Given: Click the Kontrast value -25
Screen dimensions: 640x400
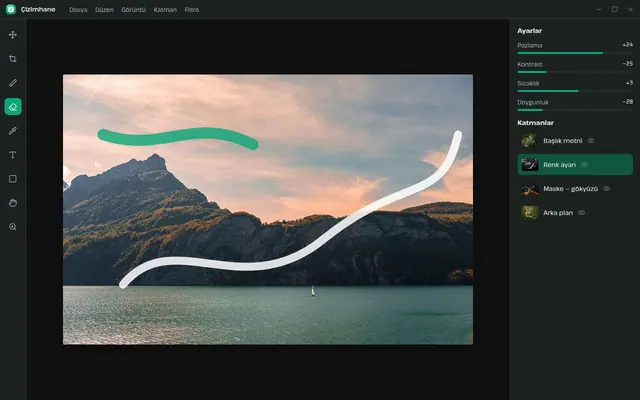Looking at the screenshot, I should click(627, 64).
